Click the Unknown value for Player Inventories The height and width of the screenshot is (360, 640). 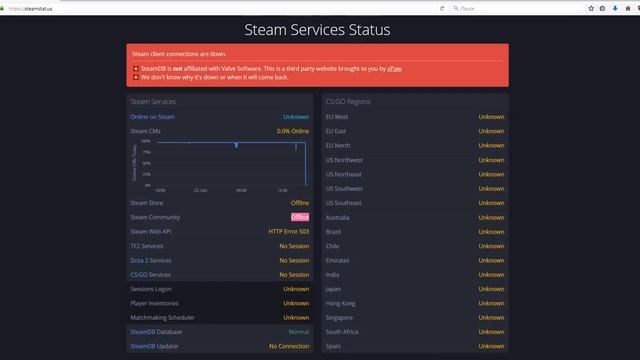tap(296, 303)
